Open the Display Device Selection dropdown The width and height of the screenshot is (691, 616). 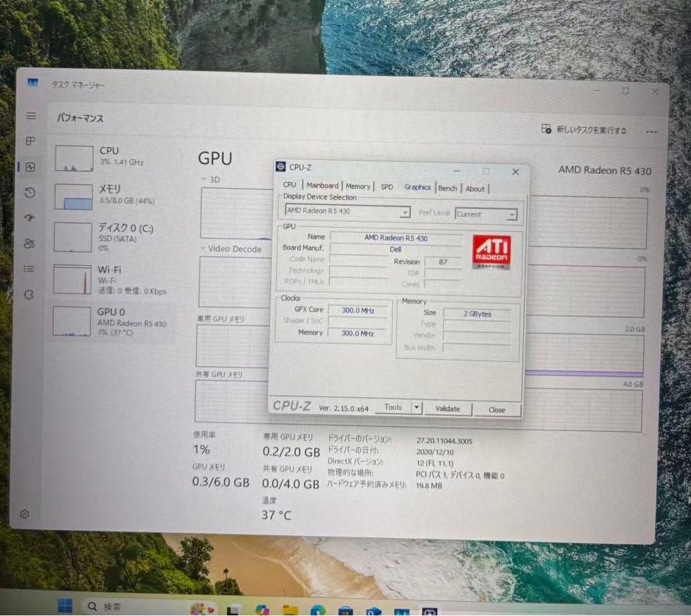tap(405, 212)
